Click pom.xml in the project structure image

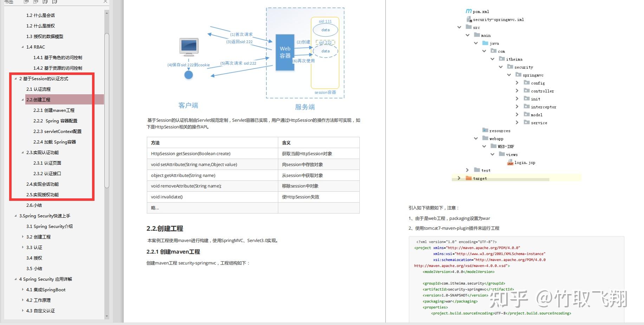click(x=477, y=12)
